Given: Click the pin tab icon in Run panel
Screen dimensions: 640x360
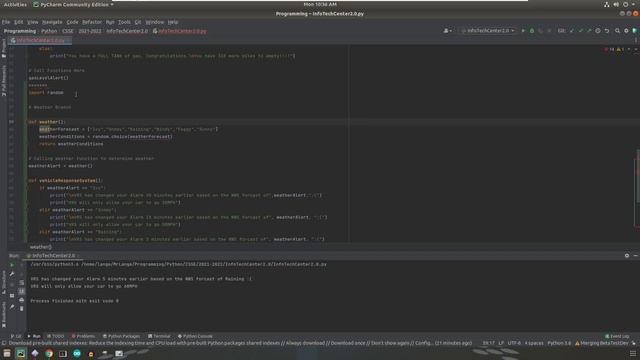Looking at the screenshot, I should (x=12, y=307).
